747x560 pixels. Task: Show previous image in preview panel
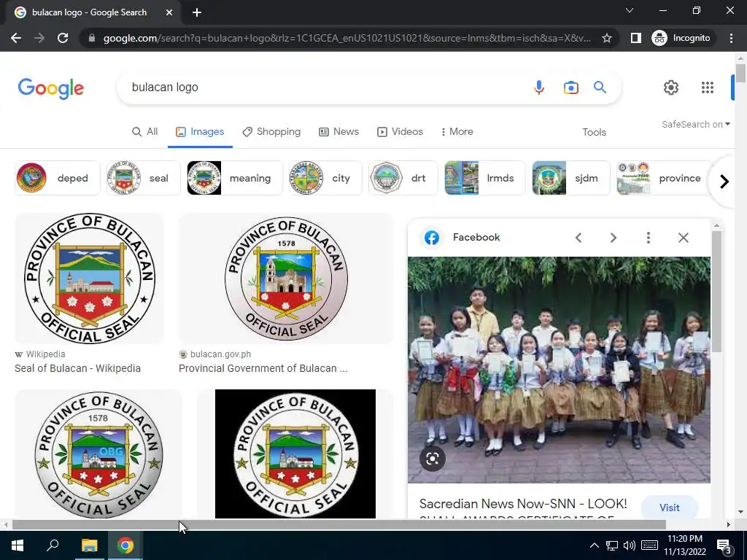(578, 238)
